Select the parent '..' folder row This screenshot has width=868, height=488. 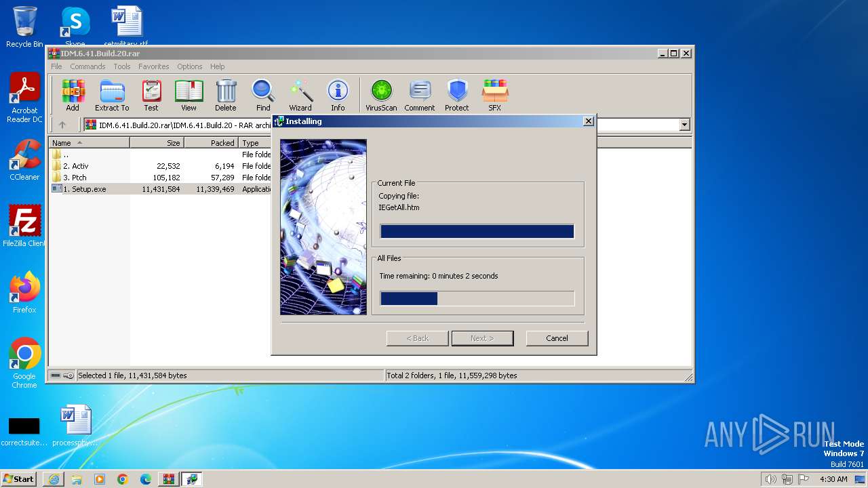161,155
